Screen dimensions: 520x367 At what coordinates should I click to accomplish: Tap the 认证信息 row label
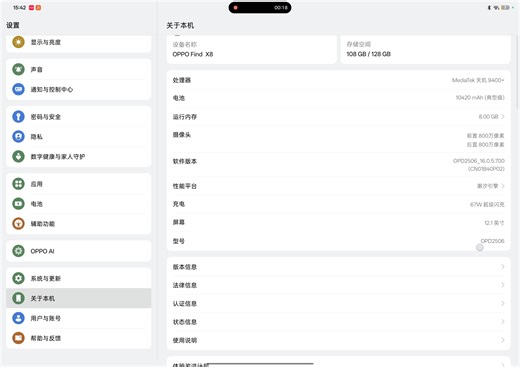pyautogui.click(x=185, y=303)
